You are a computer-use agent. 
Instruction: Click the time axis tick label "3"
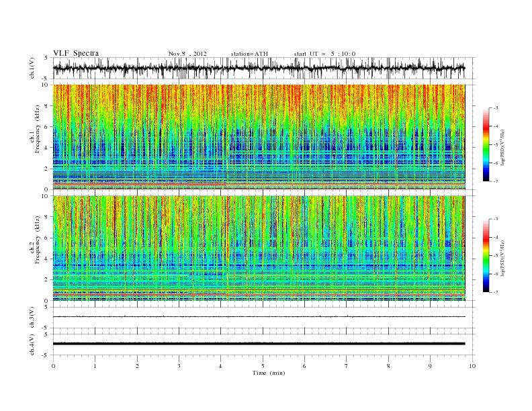(x=179, y=366)
